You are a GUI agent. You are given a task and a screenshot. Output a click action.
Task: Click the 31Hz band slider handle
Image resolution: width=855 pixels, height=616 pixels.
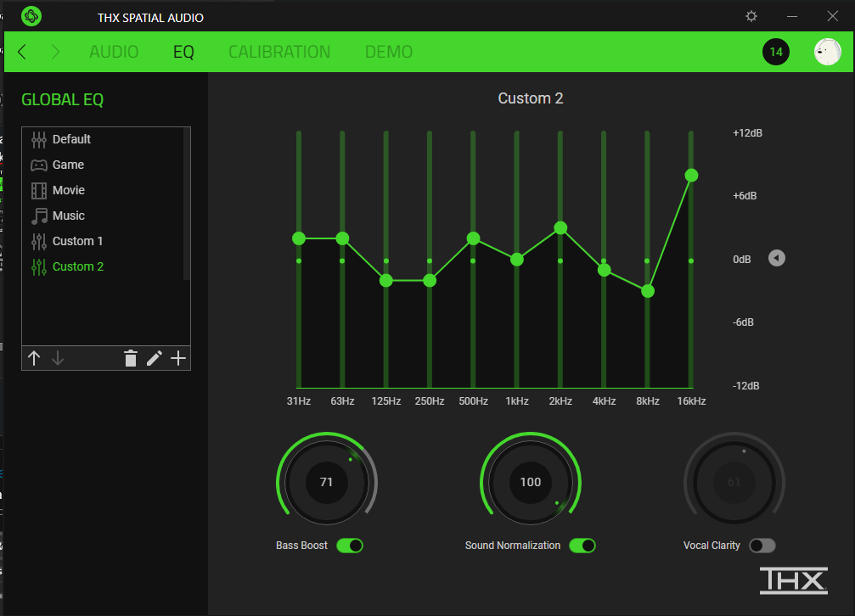tap(299, 238)
